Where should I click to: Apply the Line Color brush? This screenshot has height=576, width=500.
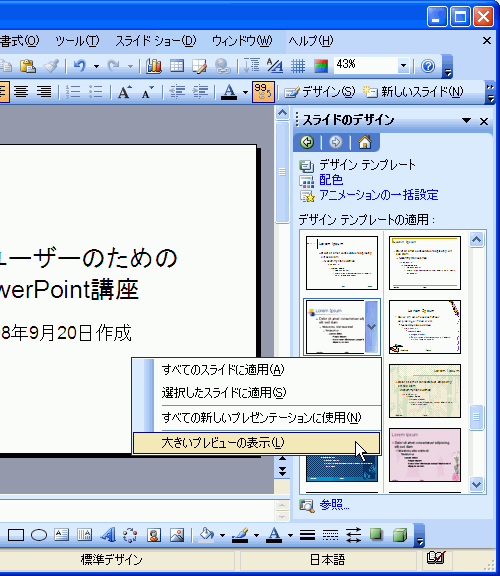pos(240,535)
